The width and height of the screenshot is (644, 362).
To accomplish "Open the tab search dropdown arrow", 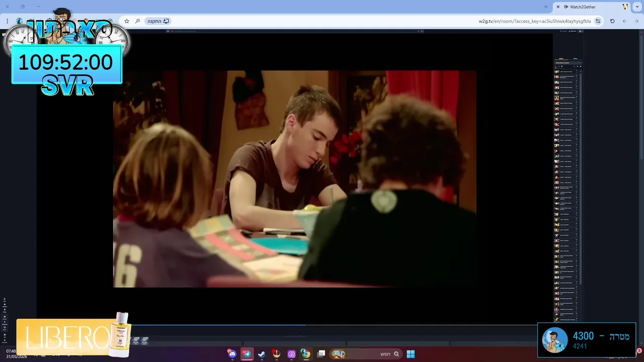I will (638, 7).
